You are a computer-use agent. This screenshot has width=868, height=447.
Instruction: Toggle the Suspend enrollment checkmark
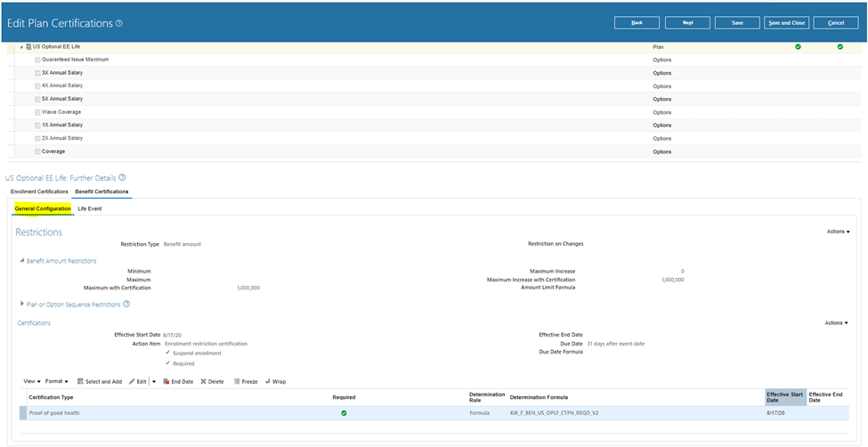167,353
